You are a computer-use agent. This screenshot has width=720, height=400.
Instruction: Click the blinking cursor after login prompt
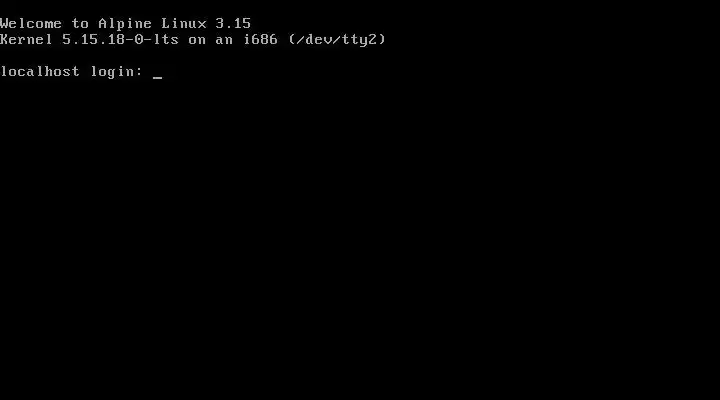pyautogui.click(x=158, y=78)
